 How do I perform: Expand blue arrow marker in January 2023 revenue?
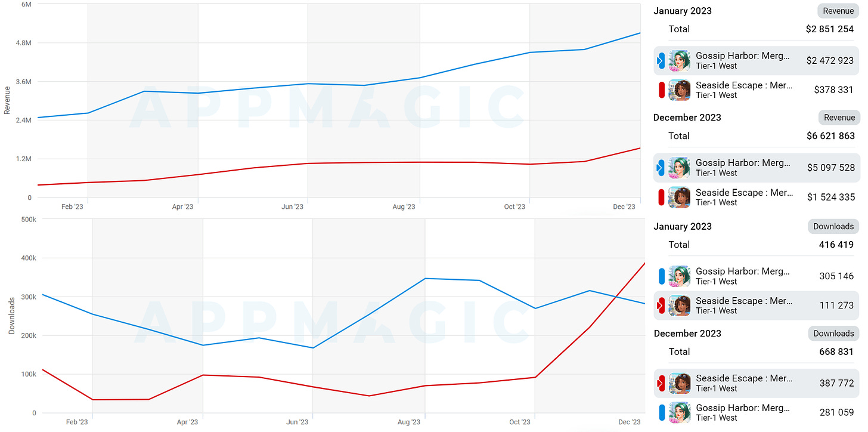point(661,61)
